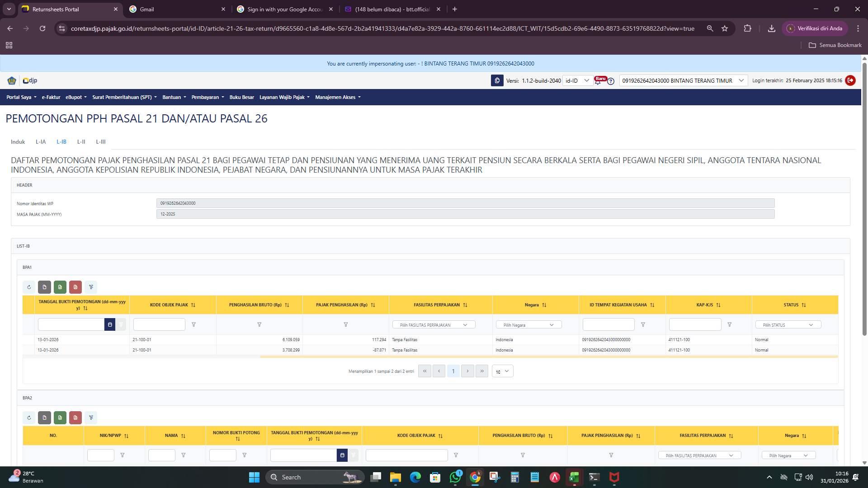868x488 pixels.
Task: Sort by PENGHASILAN BRUTO column
Action: (x=287, y=305)
